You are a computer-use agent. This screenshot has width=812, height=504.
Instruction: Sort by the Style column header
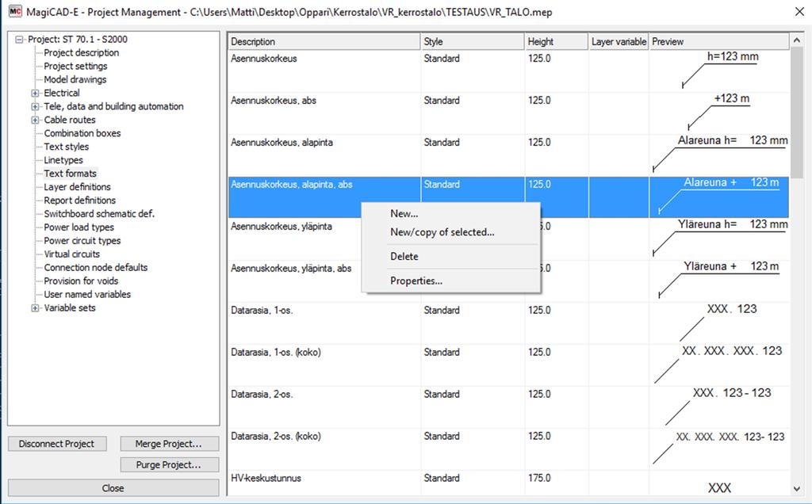click(x=473, y=41)
